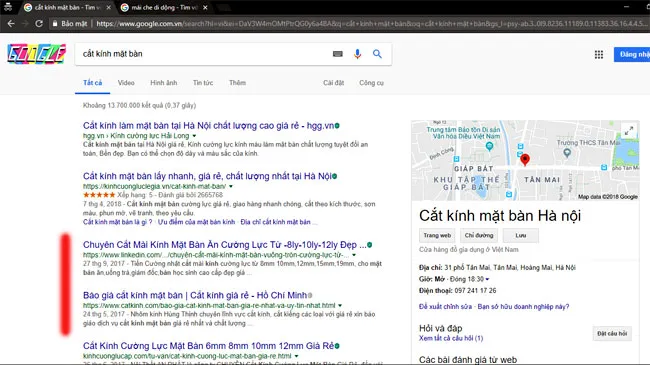
Task: Open result 'Cắt kính làm mặt bàn tại Hà Nội'
Action: pos(208,126)
